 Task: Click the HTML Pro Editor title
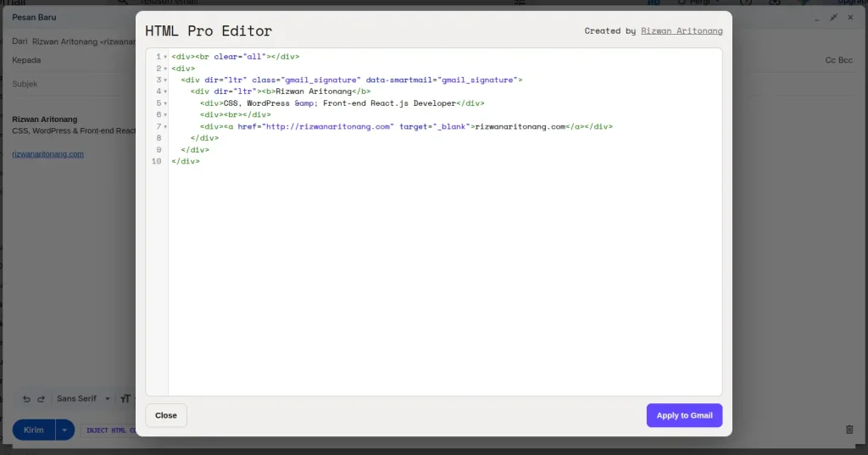point(209,31)
